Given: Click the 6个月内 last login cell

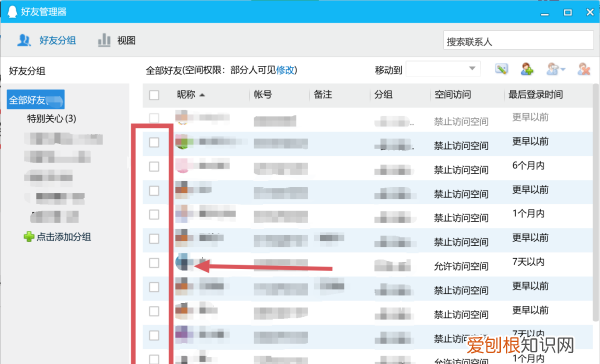Looking at the screenshot, I should pos(528,166).
